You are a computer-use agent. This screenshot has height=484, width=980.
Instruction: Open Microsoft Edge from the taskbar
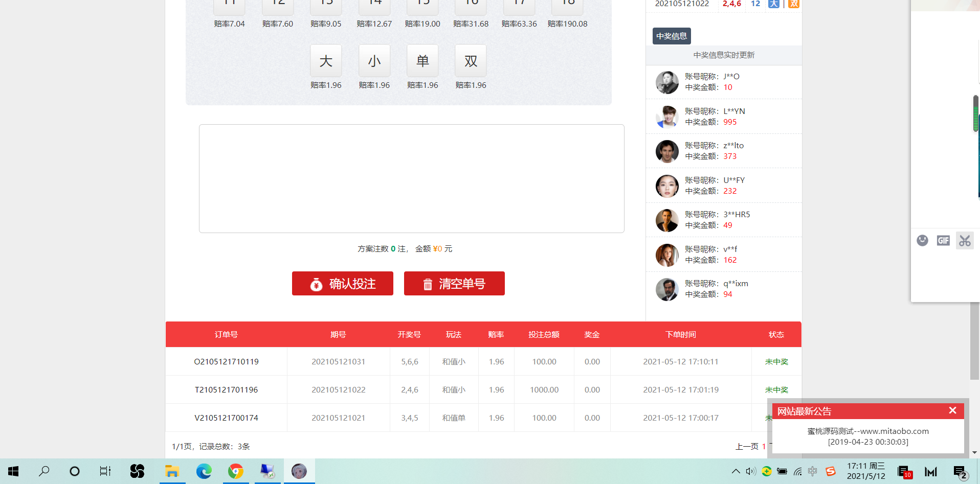[x=204, y=471]
